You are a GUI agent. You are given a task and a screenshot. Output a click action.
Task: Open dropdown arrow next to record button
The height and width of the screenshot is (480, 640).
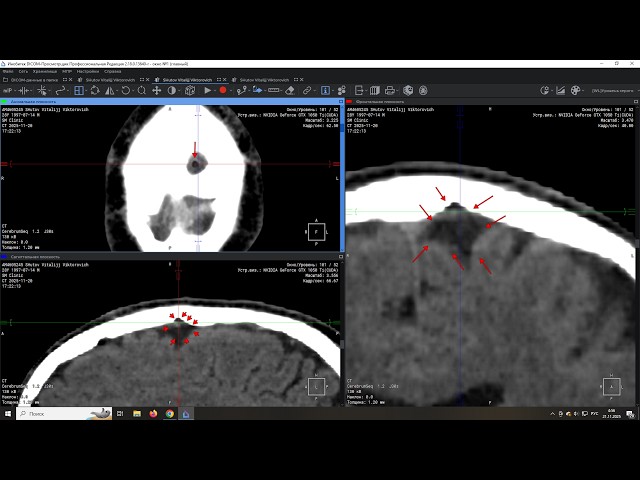click(231, 91)
